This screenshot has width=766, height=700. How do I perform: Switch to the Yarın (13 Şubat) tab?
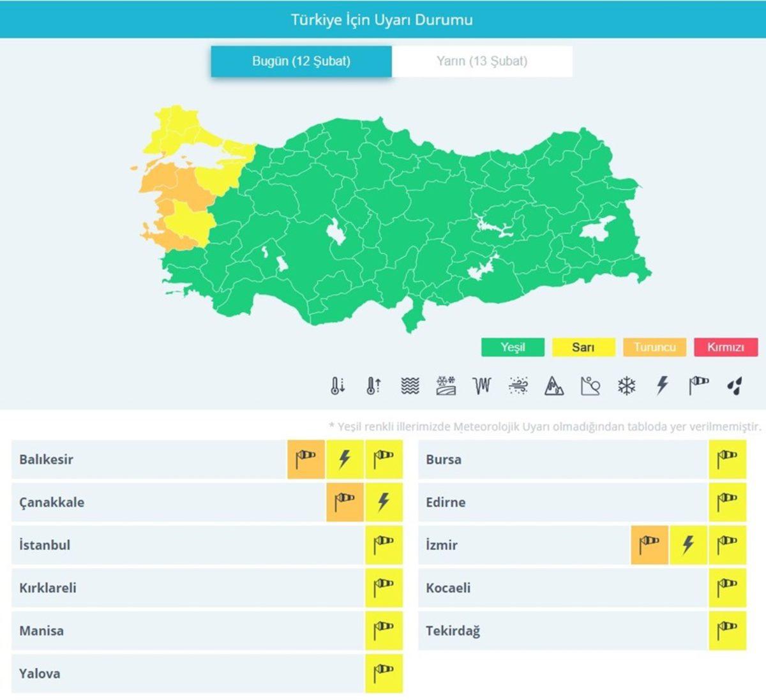point(482,61)
